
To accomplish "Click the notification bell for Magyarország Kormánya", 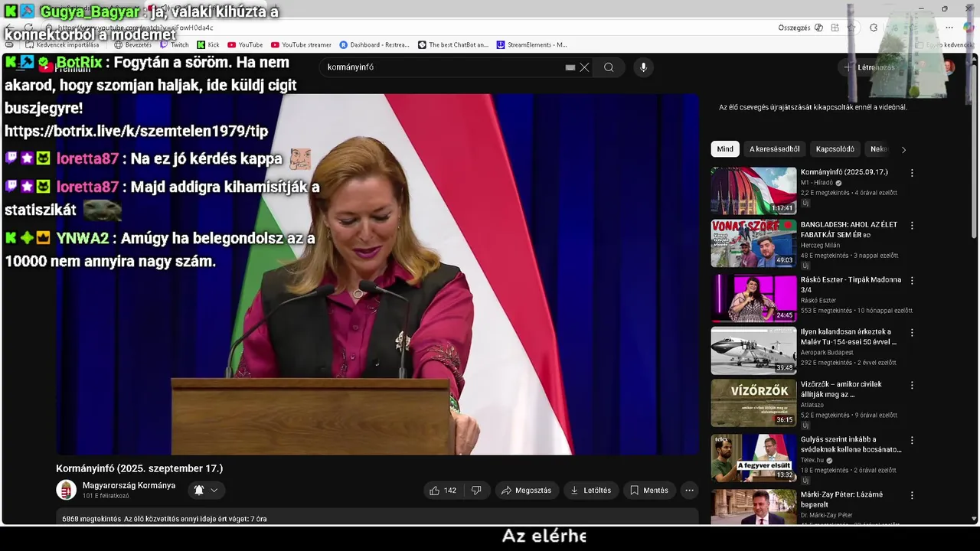I will click(198, 490).
